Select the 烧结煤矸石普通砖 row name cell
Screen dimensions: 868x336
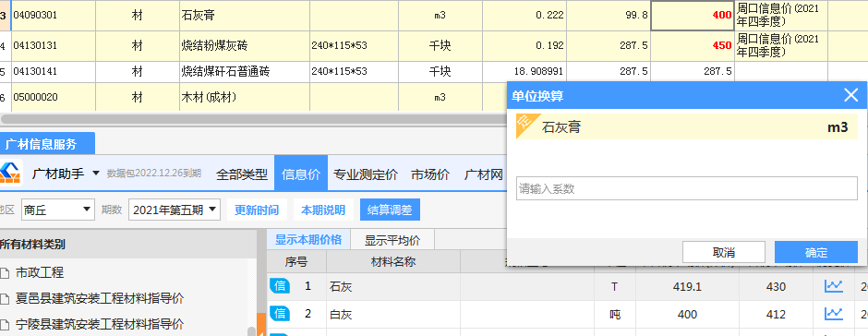point(245,71)
